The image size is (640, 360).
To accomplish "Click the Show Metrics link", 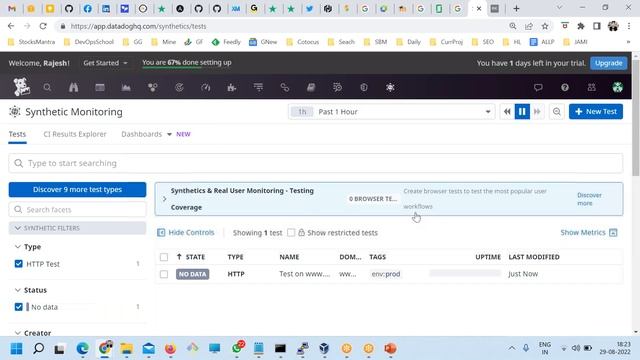I will 589,233.
